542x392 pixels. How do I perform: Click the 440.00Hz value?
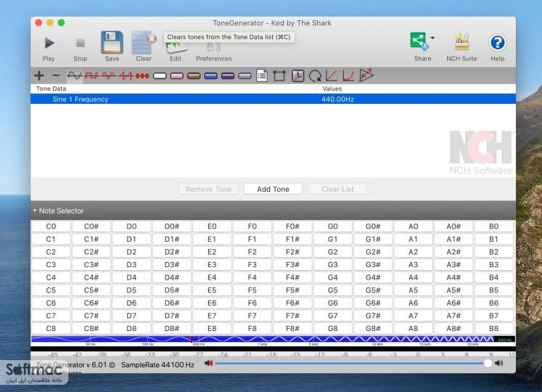coord(337,99)
